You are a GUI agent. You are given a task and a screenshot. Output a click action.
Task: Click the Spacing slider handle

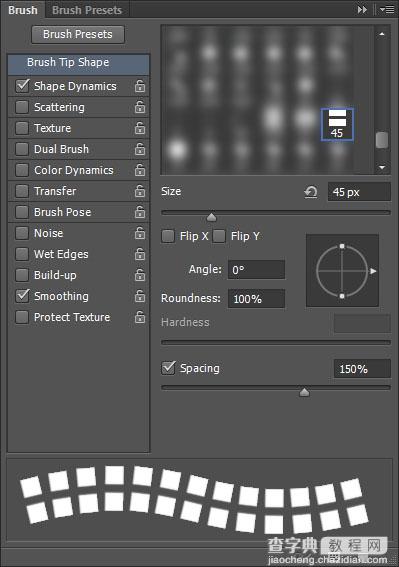(x=305, y=392)
